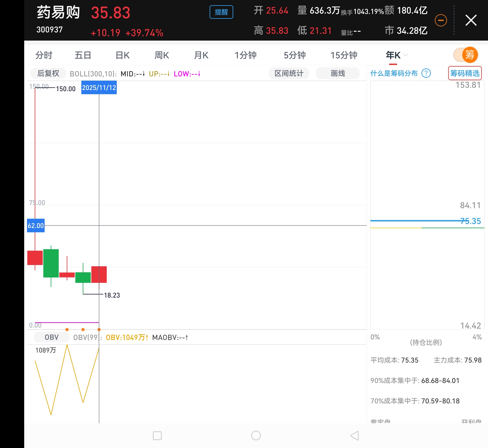
Task: Toggle the 后复权 price adjustment option
Action: (x=48, y=73)
